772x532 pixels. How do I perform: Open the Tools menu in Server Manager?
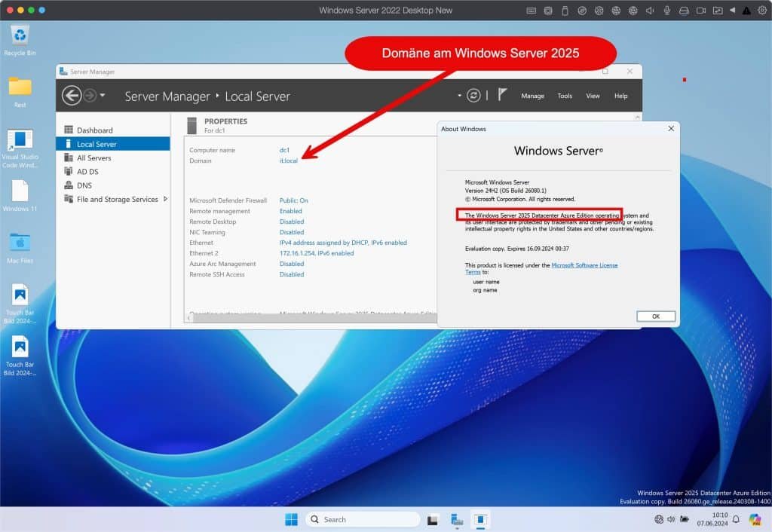[564, 96]
